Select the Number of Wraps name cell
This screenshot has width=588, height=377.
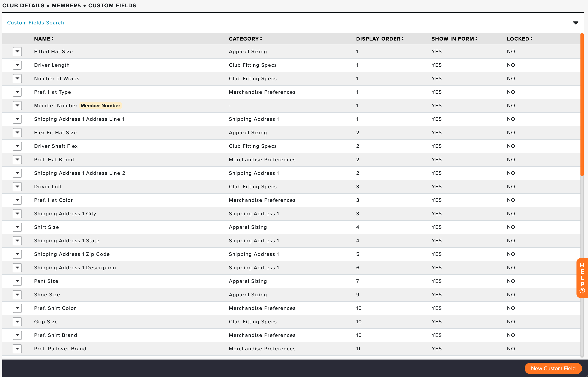point(57,79)
